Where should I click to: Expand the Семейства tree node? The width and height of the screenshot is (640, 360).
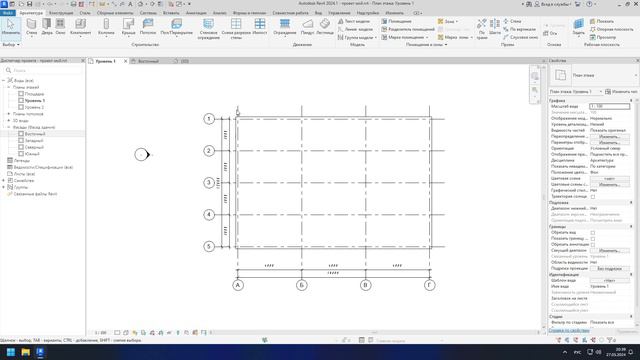click(4, 180)
